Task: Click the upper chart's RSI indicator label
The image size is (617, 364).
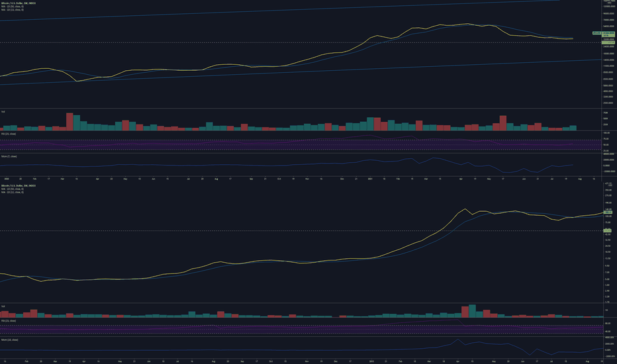Action: click(x=9, y=134)
